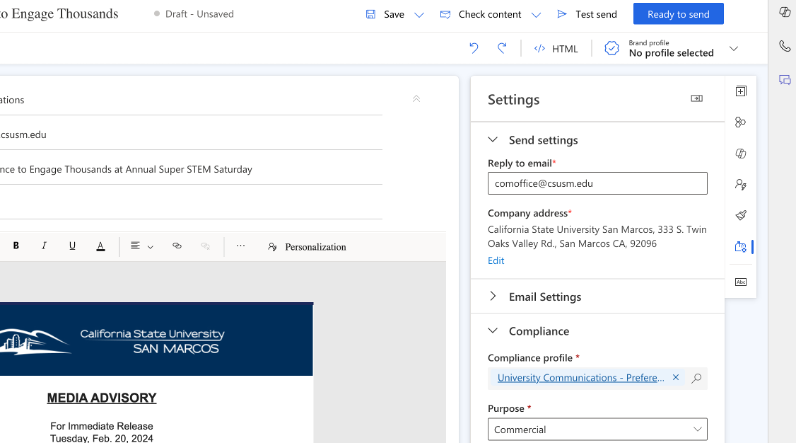The width and height of the screenshot is (796, 444).
Task: Collapse the Settings side panel
Action: click(x=696, y=98)
